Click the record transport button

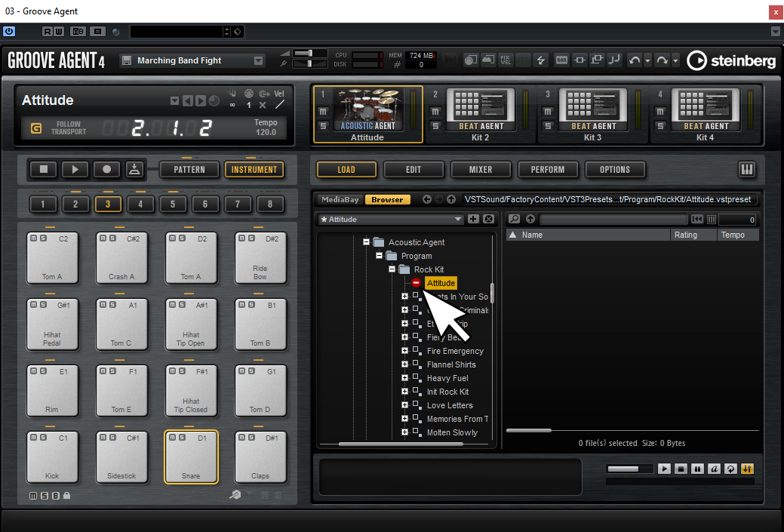click(x=106, y=170)
